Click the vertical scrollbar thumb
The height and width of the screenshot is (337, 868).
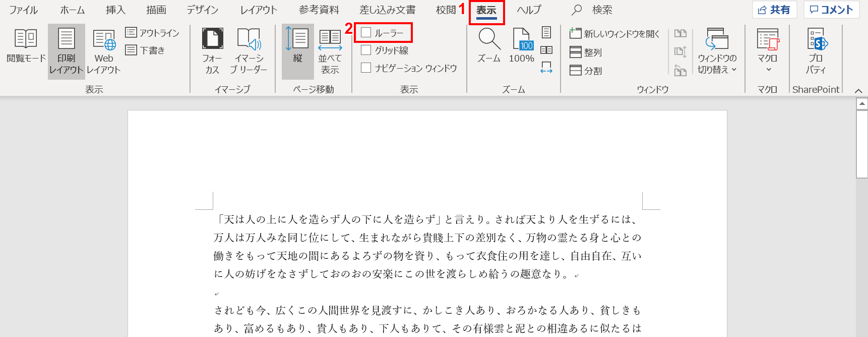pos(862,144)
